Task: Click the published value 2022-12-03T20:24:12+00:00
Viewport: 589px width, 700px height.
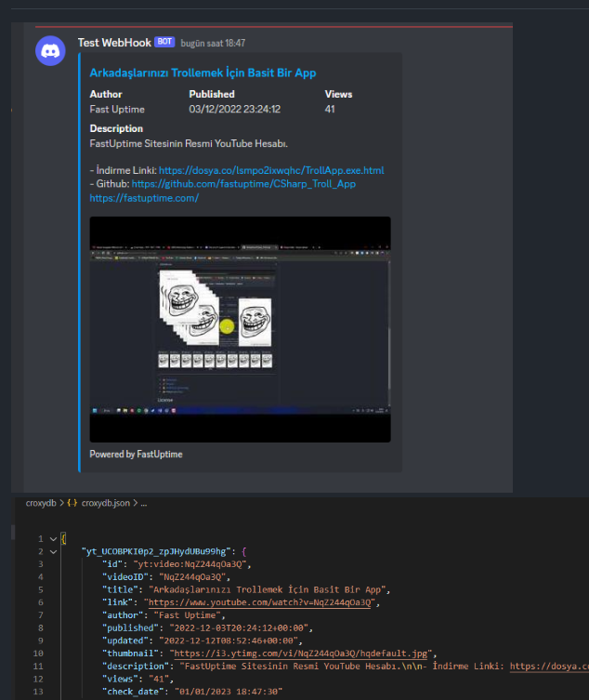Action: (239, 628)
